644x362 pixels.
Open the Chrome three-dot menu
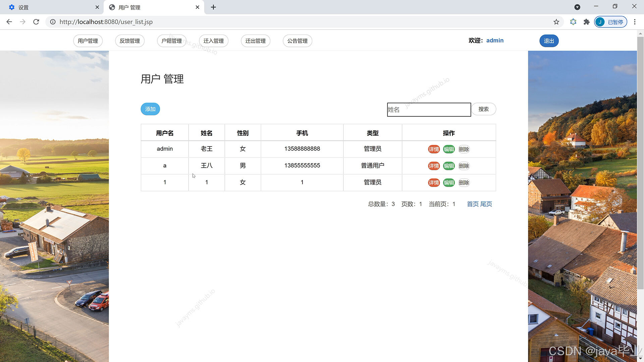coord(635,22)
